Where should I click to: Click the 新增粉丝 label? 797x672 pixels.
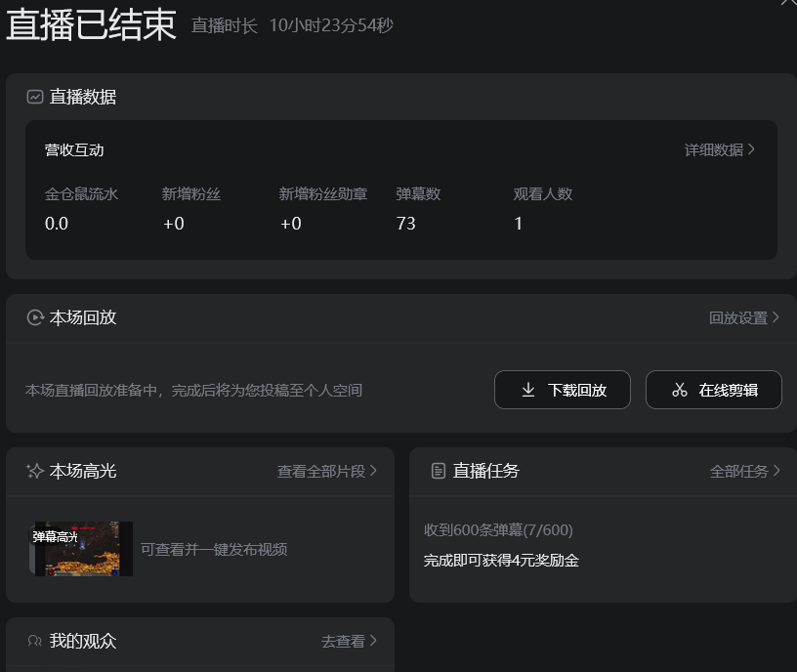coord(191,193)
